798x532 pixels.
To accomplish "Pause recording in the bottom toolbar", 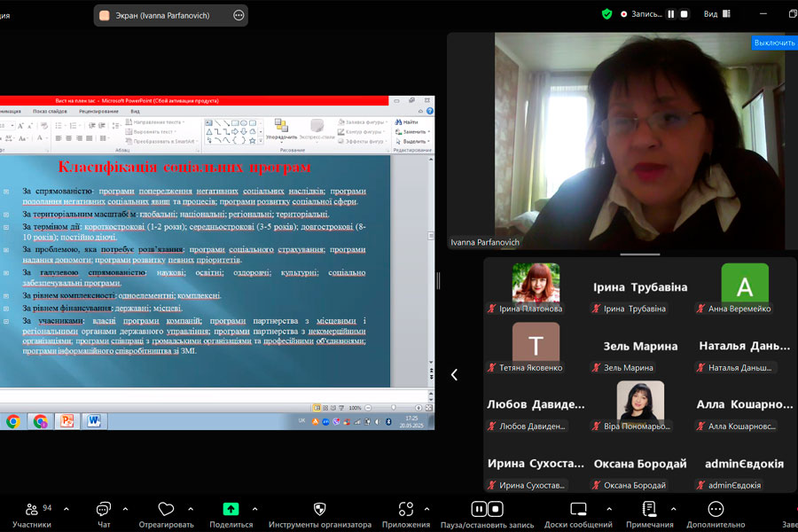I will (479, 509).
